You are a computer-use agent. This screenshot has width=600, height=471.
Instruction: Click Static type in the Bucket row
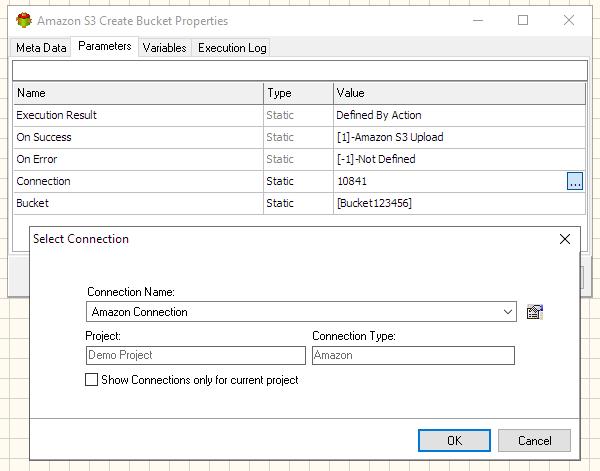(280, 203)
